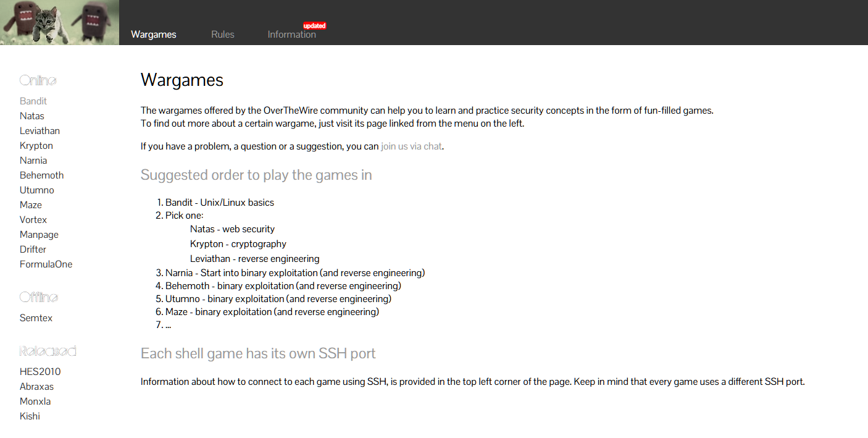Viewport: 868px width, 438px height.
Task: Click the intro paragraph about OverTheWire community
Action: pos(427,117)
